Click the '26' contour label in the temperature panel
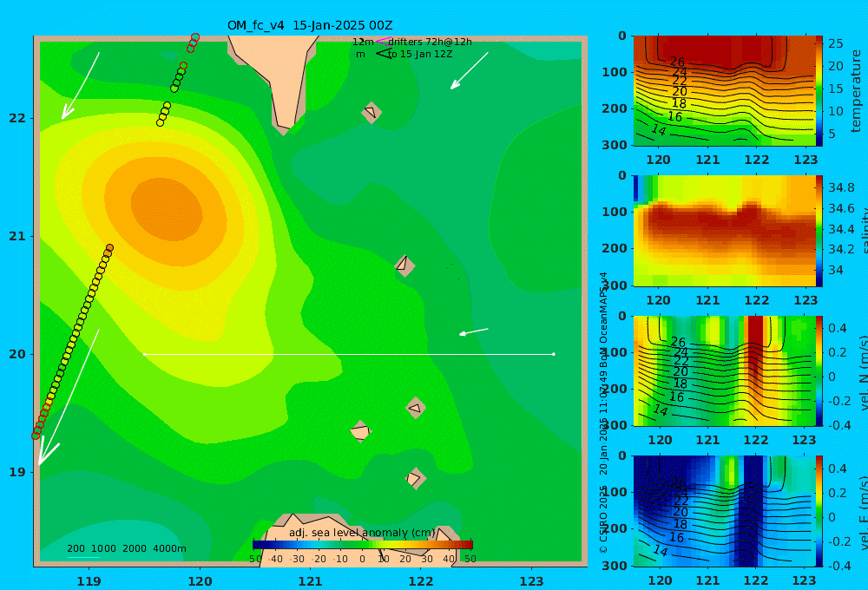868x590 pixels. point(677,62)
